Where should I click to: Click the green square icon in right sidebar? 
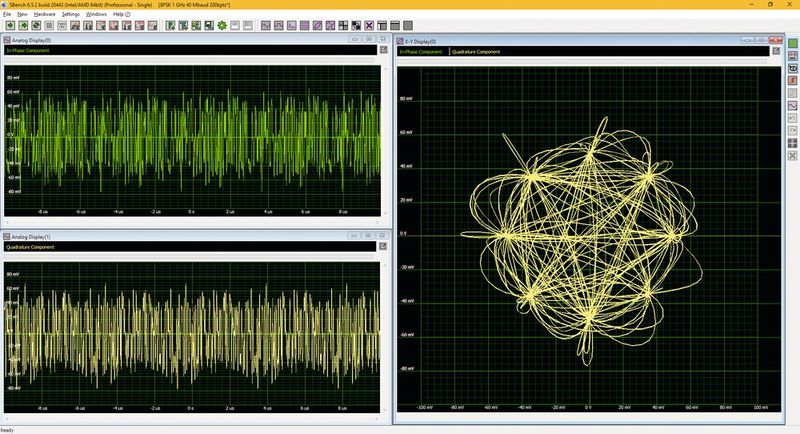point(792,43)
